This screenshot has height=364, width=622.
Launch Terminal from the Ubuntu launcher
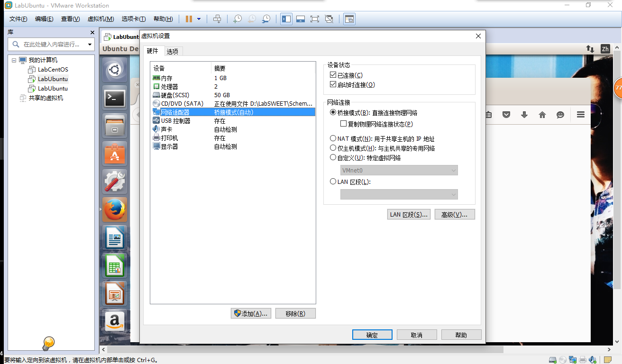point(114,98)
